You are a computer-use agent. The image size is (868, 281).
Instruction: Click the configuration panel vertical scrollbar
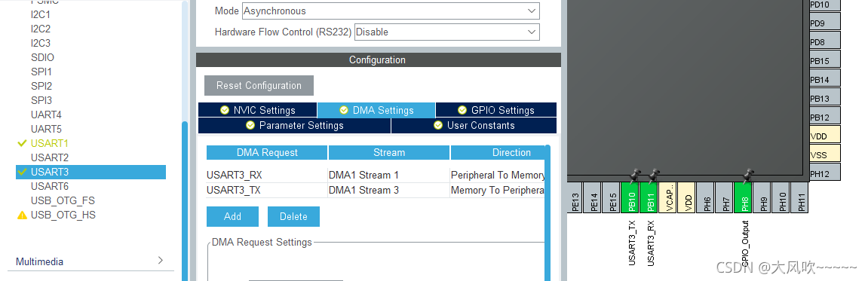click(x=548, y=213)
